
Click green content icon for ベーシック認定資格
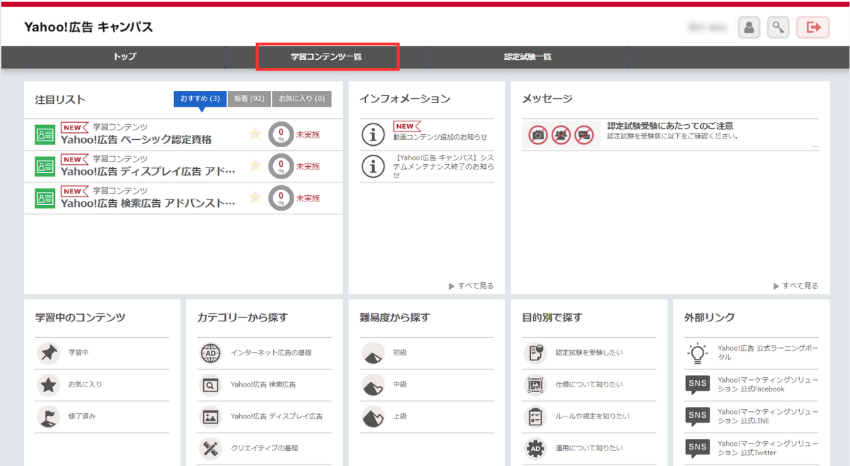click(x=45, y=134)
